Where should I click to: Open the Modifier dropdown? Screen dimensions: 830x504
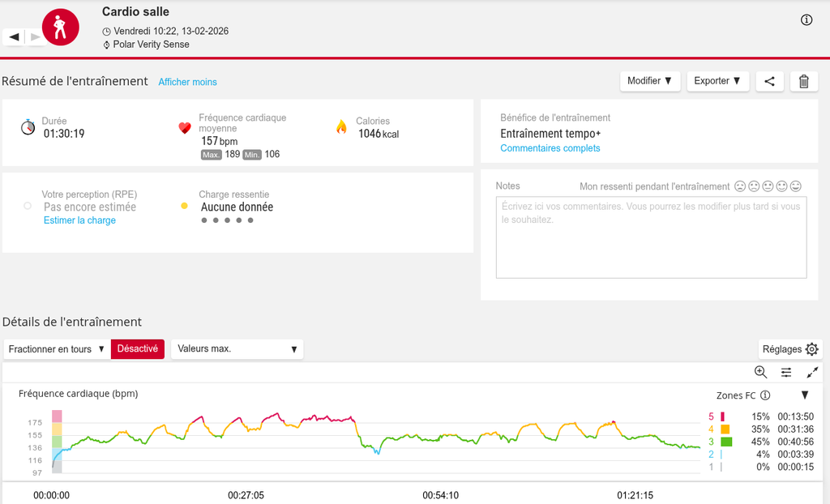tap(650, 81)
